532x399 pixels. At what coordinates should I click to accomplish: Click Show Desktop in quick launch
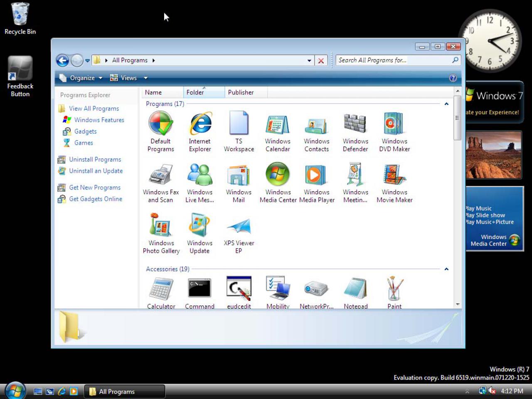tap(38, 391)
